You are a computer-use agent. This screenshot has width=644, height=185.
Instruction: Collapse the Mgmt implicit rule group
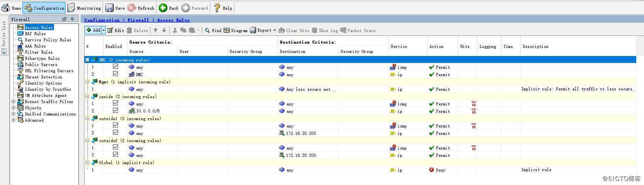[87, 82]
